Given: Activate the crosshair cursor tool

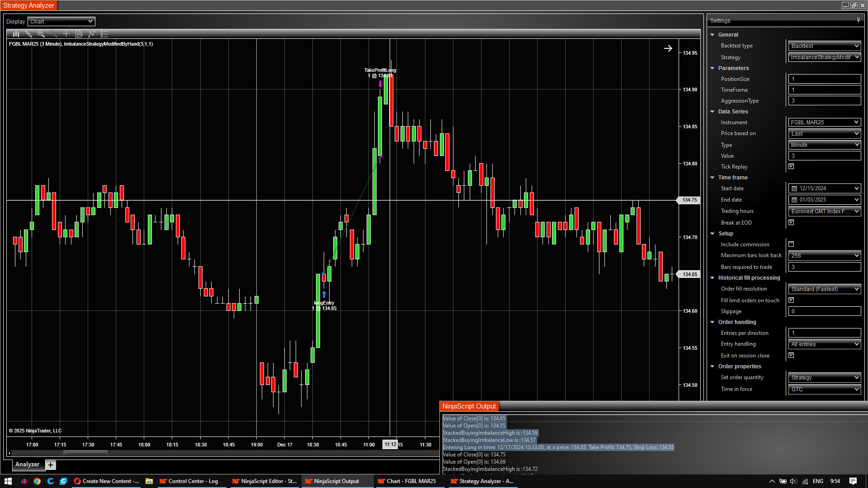Looking at the screenshot, I should click(66, 34).
